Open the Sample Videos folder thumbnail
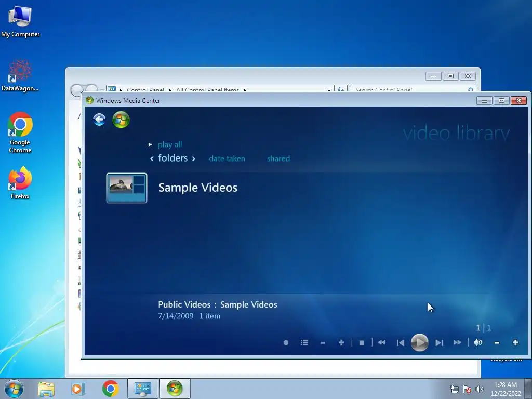Screen dimensions: 532x399 click(x=127, y=188)
